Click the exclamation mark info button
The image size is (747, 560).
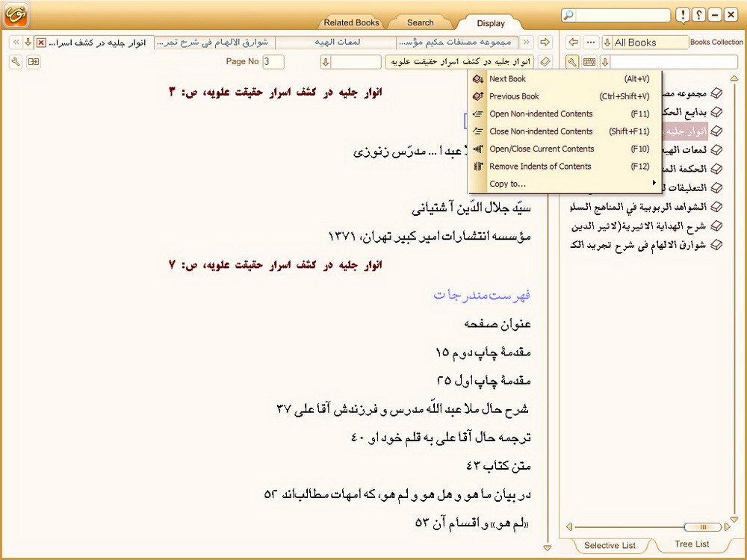click(x=683, y=15)
